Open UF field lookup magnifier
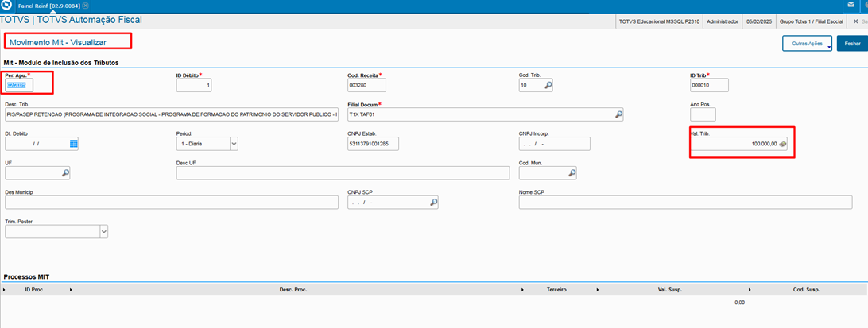 click(65, 172)
